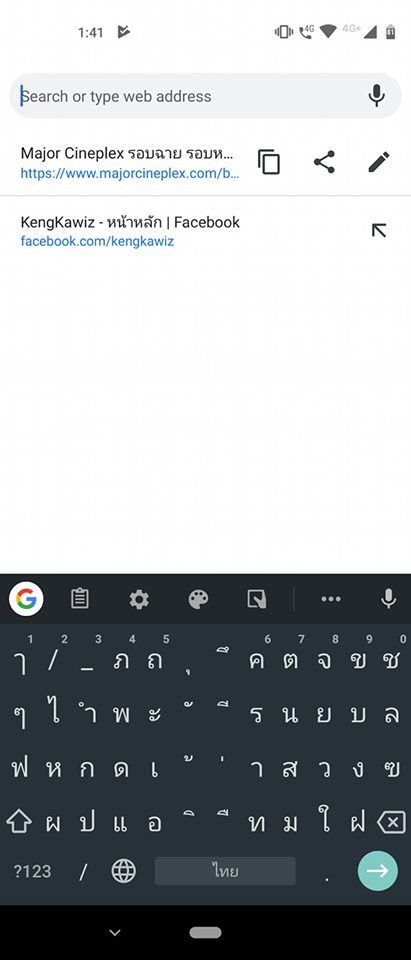
Task: Start keyboard voice typing microphone
Action: pos(388,599)
